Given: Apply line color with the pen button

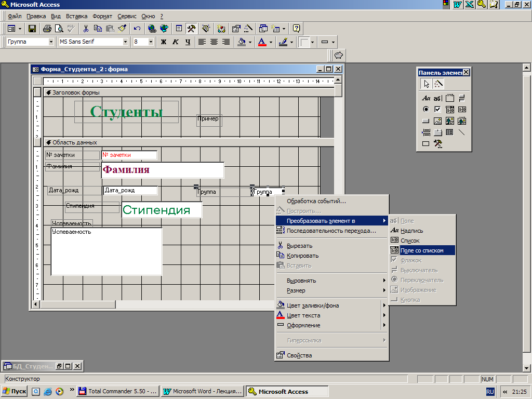Looking at the screenshot, I should tap(283, 42).
